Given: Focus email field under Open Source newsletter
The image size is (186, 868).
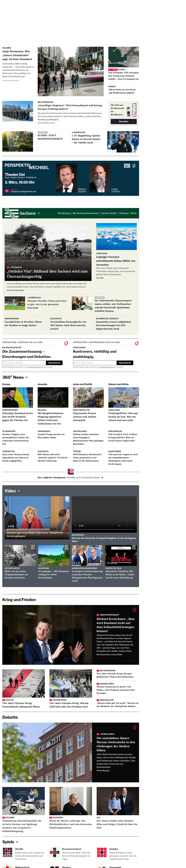Looking at the screenshot, I should [95, 363].
